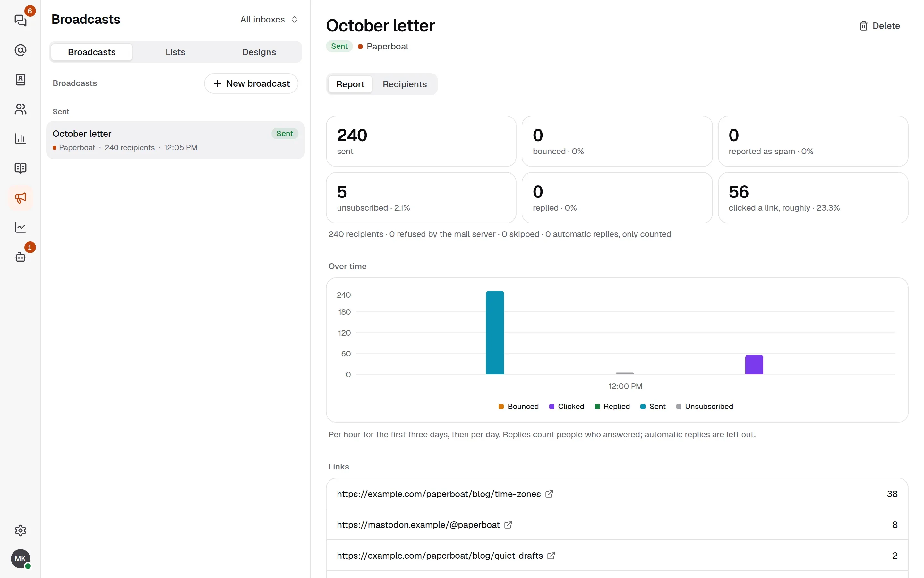Toggle the Sent legend series
The height and width of the screenshot is (578, 924).
click(653, 406)
